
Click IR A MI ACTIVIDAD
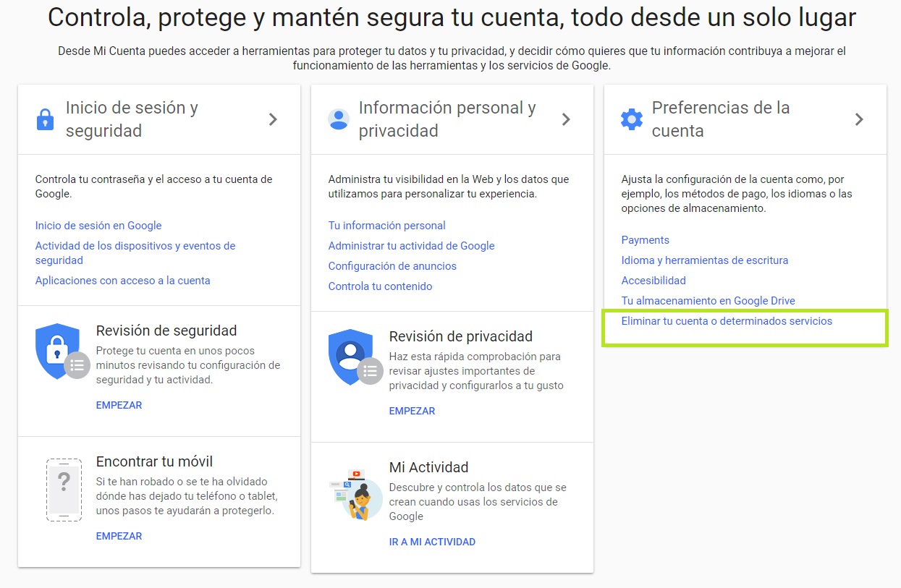pos(432,542)
